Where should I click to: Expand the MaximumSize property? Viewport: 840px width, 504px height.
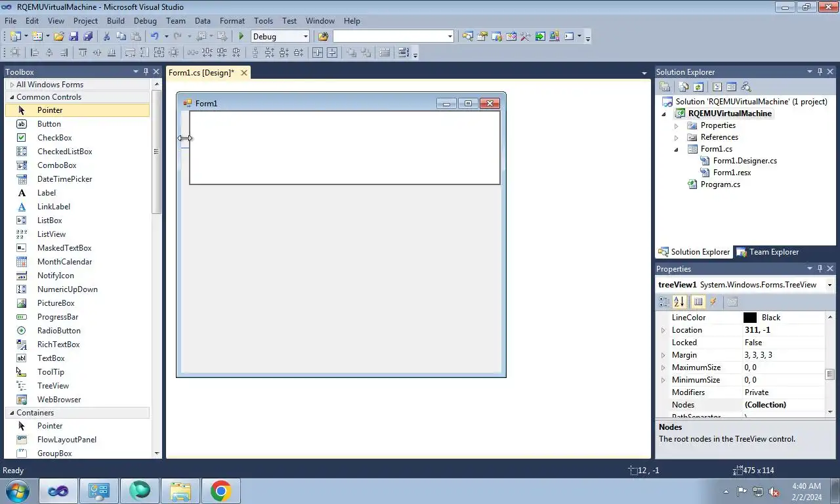(663, 367)
